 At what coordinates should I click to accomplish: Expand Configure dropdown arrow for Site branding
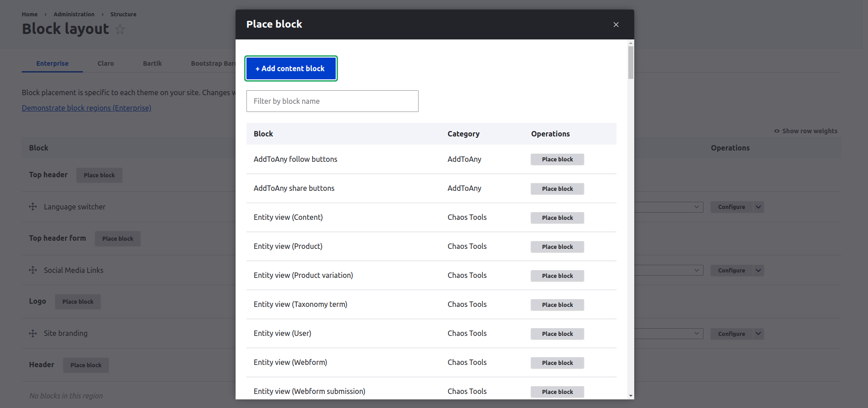coord(758,334)
